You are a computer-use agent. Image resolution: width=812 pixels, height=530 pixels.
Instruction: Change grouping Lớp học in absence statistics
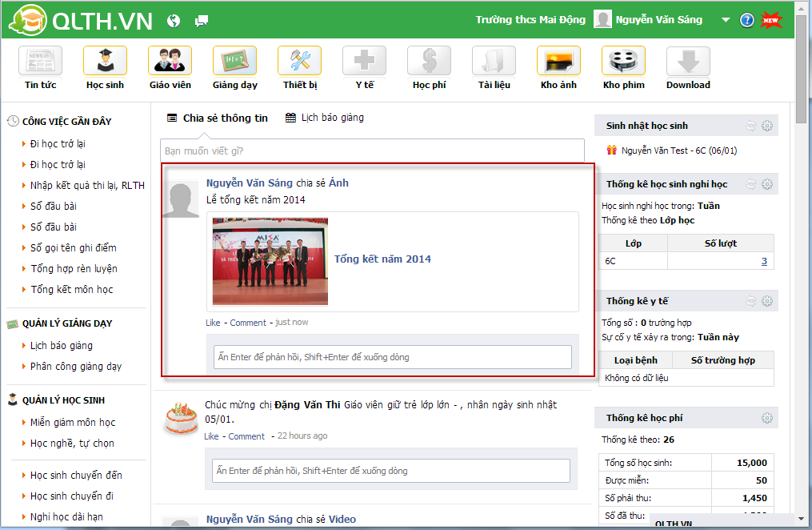pyautogui.click(x=677, y=220)
